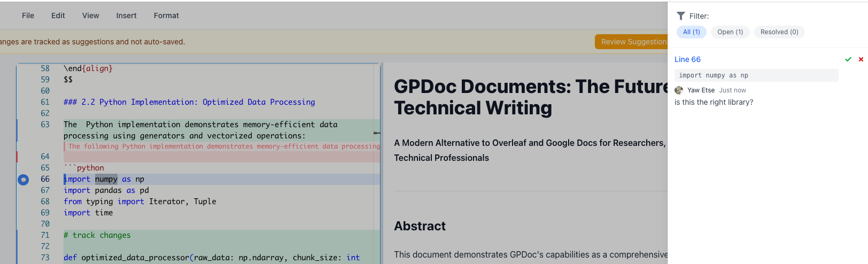Click the '```python' code fence line
This screenshot has width=868, height=264.
[x=84, y=168]
